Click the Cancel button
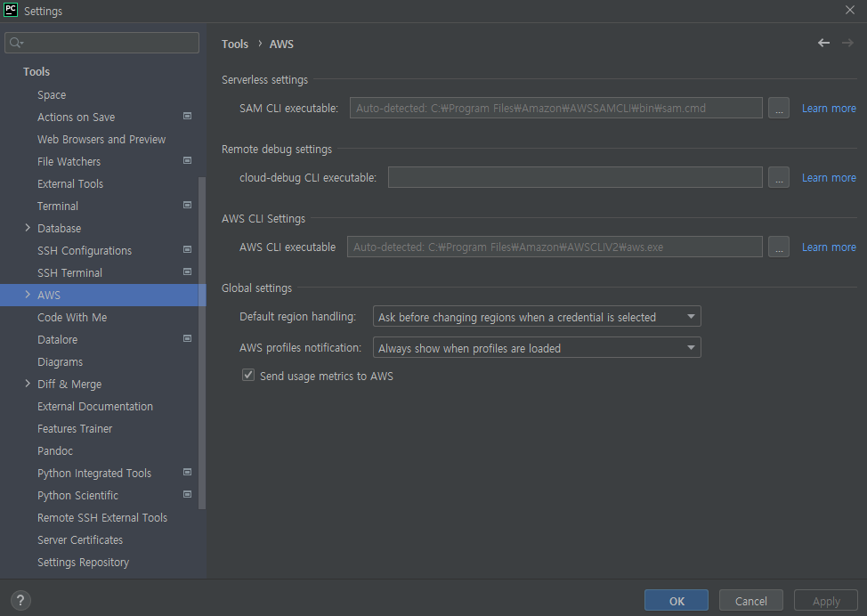This screenshot has height=616, width=867. pos(751,601)
